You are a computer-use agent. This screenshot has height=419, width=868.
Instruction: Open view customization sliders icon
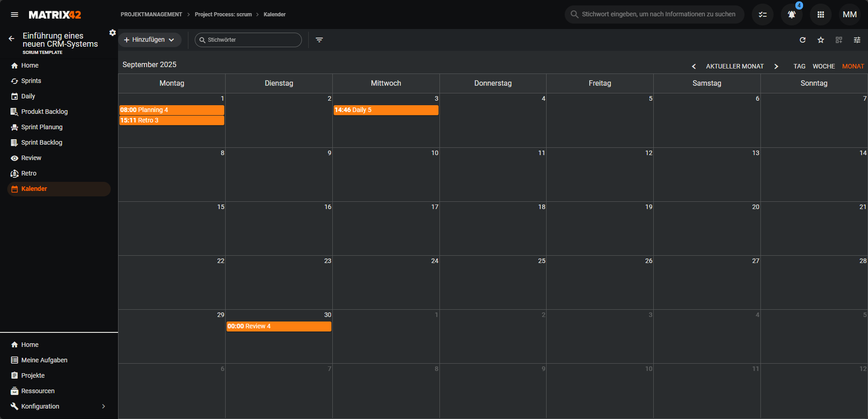[857, 40]
